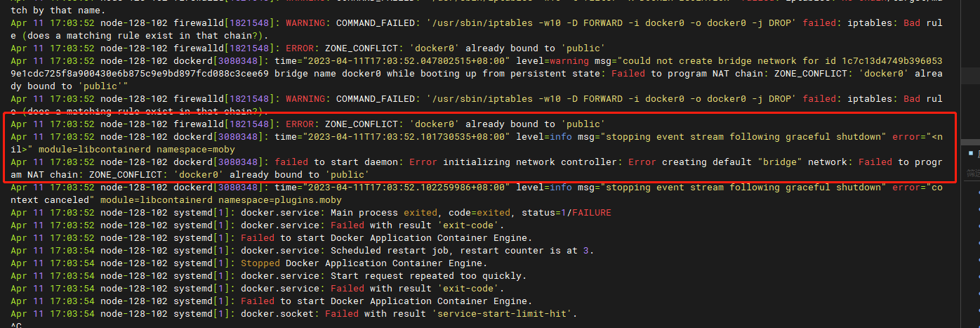Image resolution: width=980 pixels, height=328 pixels.
Task: Click the 'service-start-limit-hit' text
Action: (501, 313)
